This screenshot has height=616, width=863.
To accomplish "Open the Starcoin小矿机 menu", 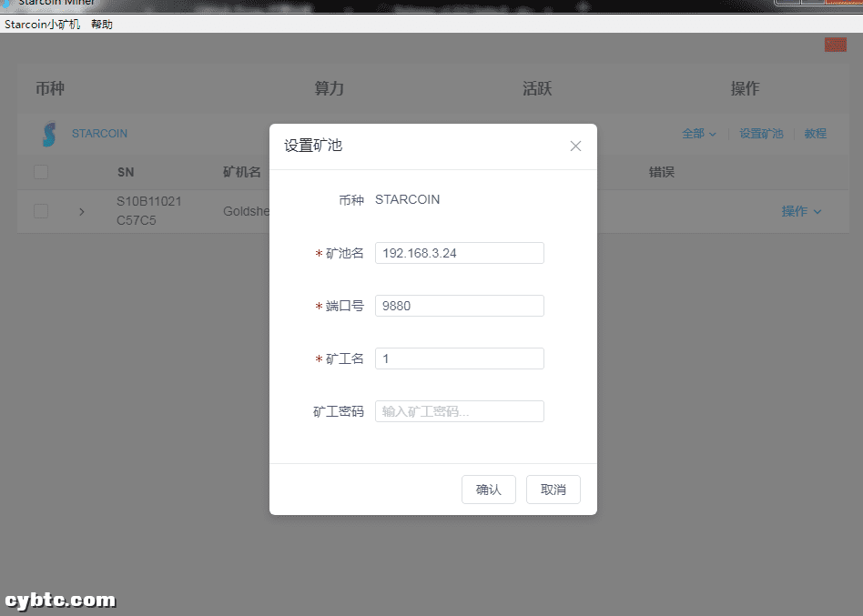I will (x=43, y=24).
